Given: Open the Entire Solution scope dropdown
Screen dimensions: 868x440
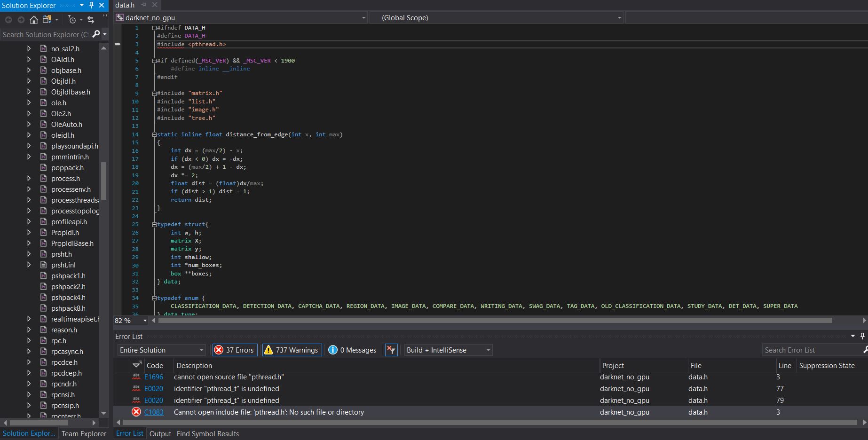Looking at the screenshot, I should click(x=161, y=350).
